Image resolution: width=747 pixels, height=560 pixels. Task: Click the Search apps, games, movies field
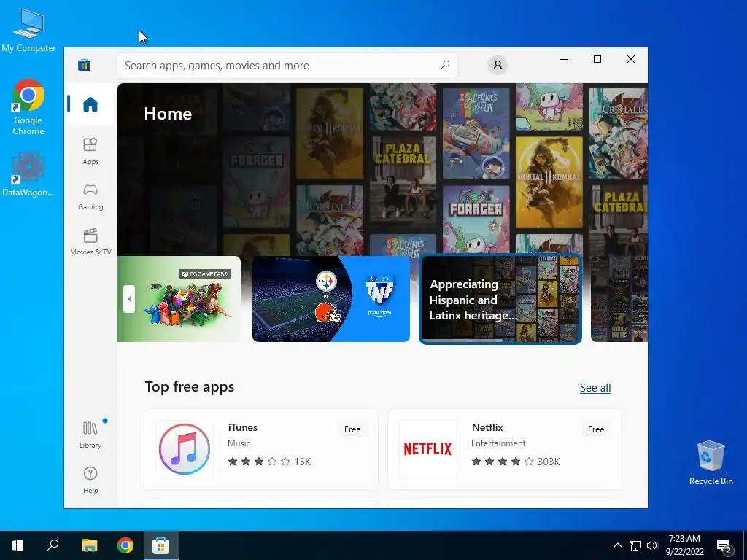pyautogui.click(x=287, y=65)
